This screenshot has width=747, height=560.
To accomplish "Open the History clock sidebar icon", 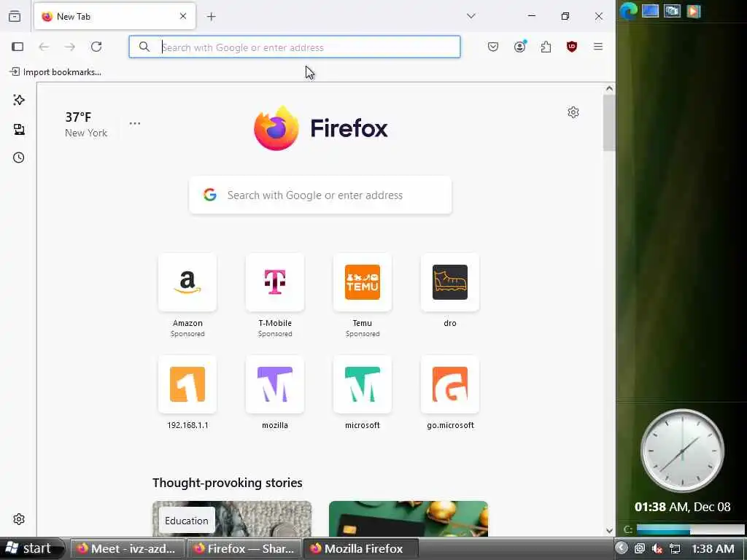I will click(x=19, y=157).
